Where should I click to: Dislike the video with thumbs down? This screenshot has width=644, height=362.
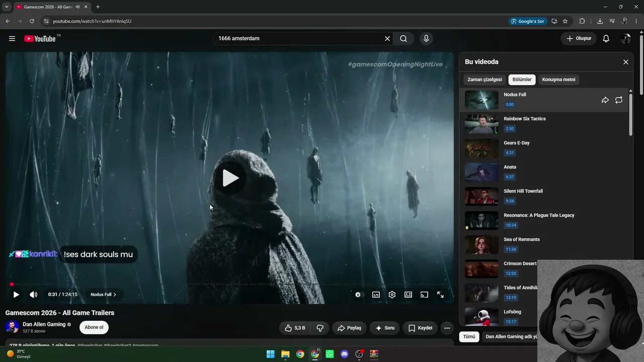pyautogui.click(x=320, y=328)
